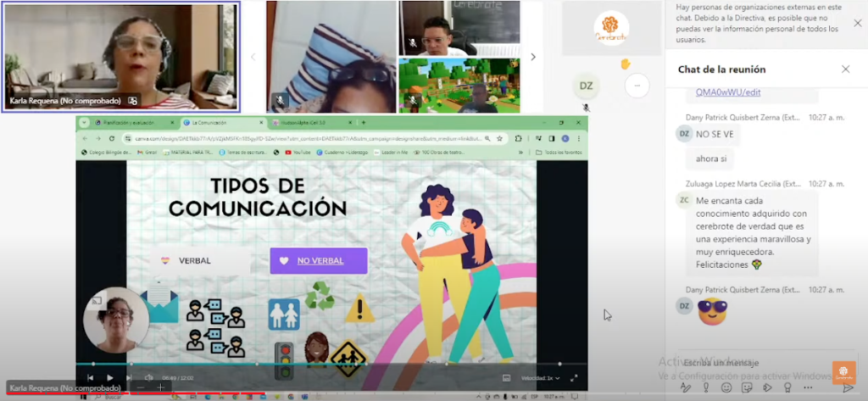The image size is (868, 401).
Task: Skip to previous slide in Canva player
Action: click(90, 378)
